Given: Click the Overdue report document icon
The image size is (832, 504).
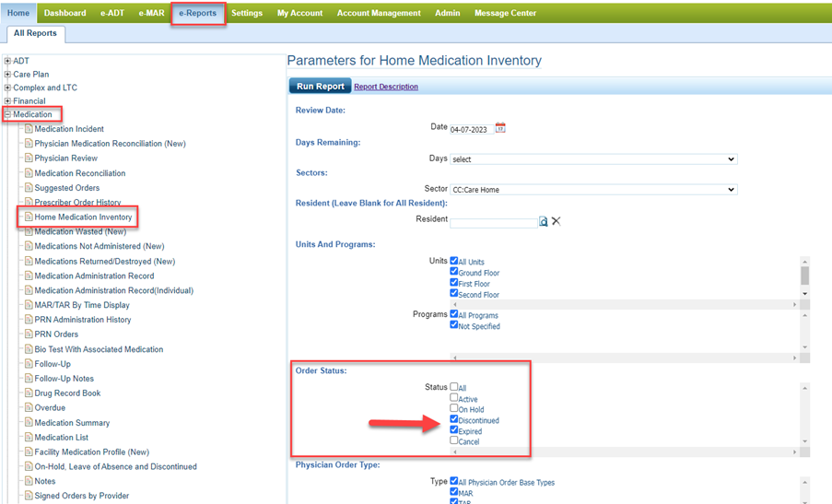Looking at the screenshot, I should click(x=29, y=408).
